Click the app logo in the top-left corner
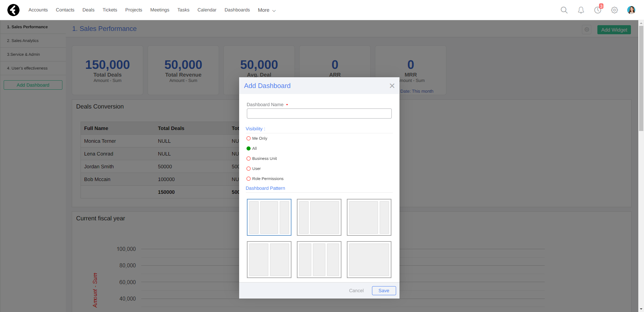The width and height of the screenshot is (644, 312). pyautogui.click(x=13, y=10)
